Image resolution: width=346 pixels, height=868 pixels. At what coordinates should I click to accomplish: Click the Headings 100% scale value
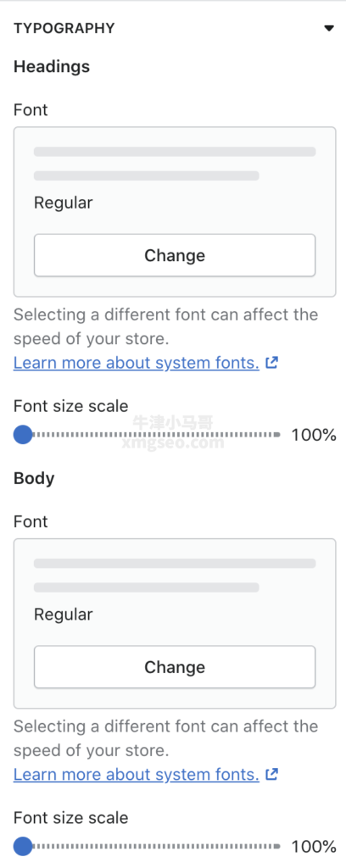(x=314, y=435)
